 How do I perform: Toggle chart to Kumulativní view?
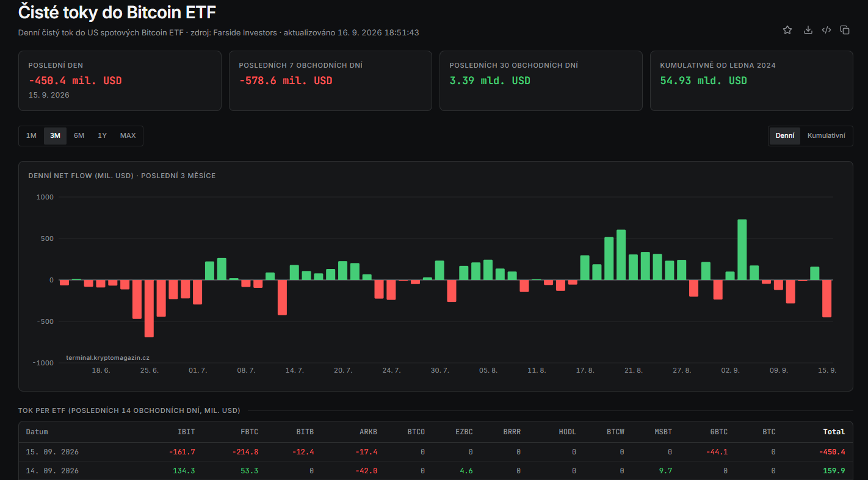pyautogui.click(x=826, y=135)
